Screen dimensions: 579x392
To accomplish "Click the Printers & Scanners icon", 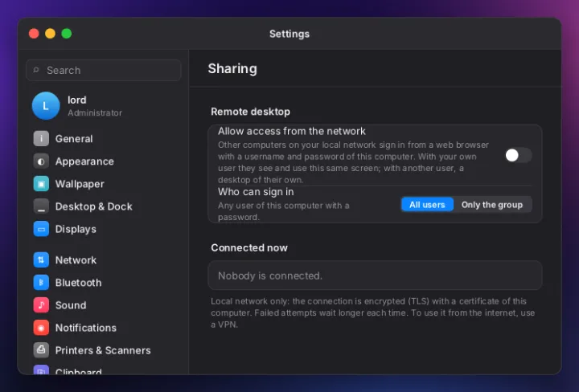I will click(41, 350).
